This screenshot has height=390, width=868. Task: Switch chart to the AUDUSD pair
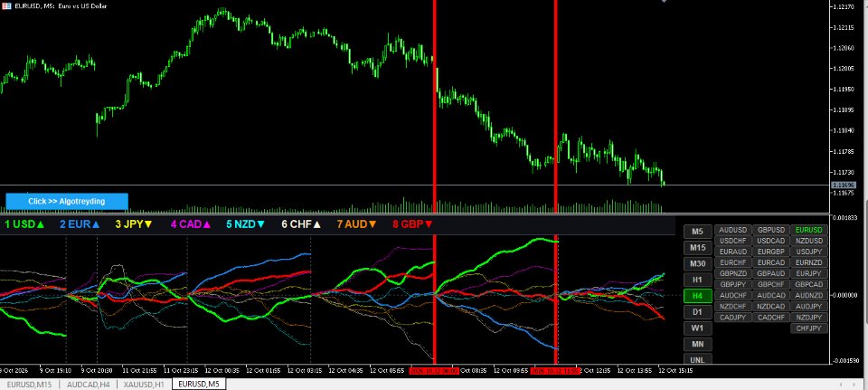click(x=733, y=230)
